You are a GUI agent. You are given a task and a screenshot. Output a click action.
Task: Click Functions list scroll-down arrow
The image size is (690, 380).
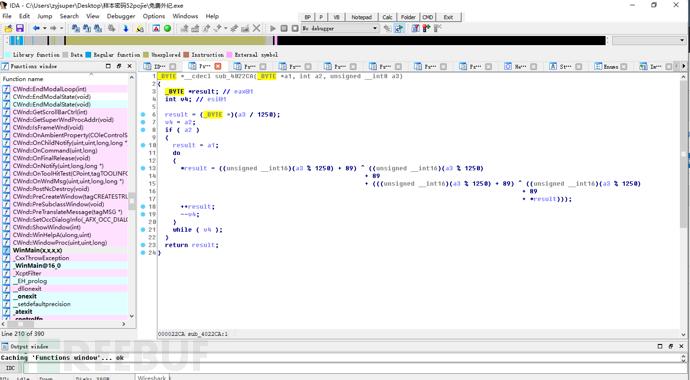132,316
